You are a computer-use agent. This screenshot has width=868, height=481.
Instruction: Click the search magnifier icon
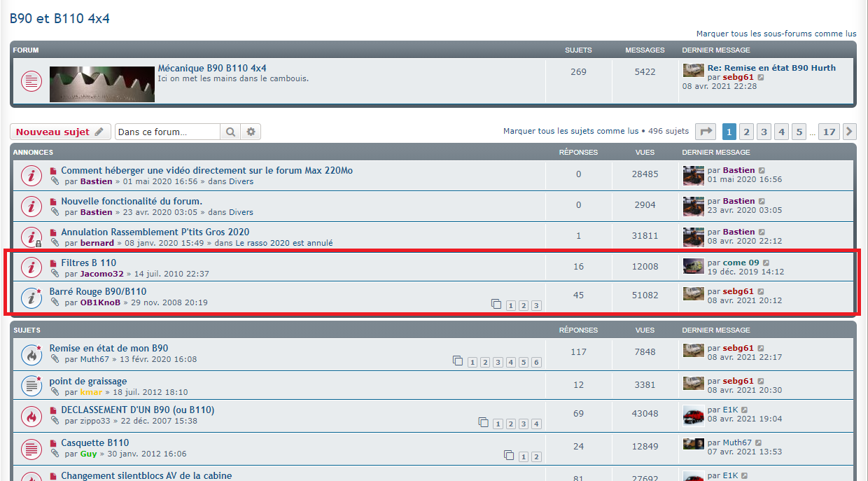tap(230, 132)
